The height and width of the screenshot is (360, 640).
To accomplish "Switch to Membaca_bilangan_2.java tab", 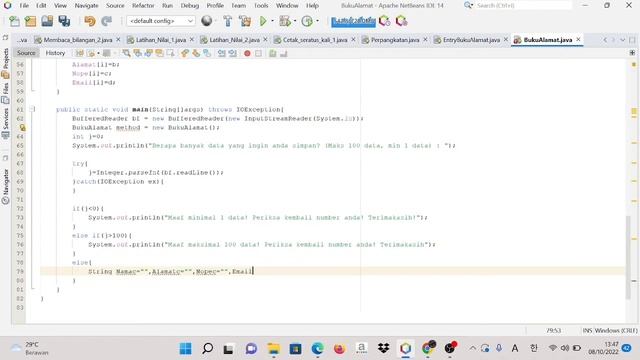I will (x=78, y=40).
